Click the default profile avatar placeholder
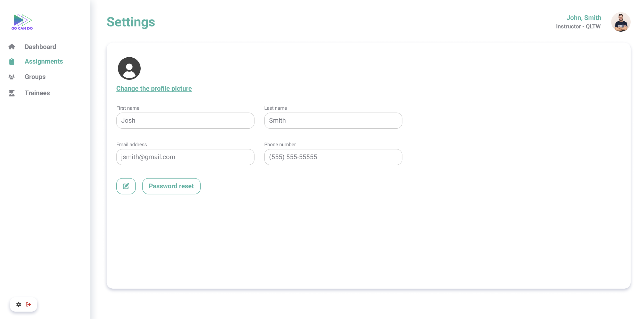Image resolution: width=644 pixels, height=319 pixels. 129,68
